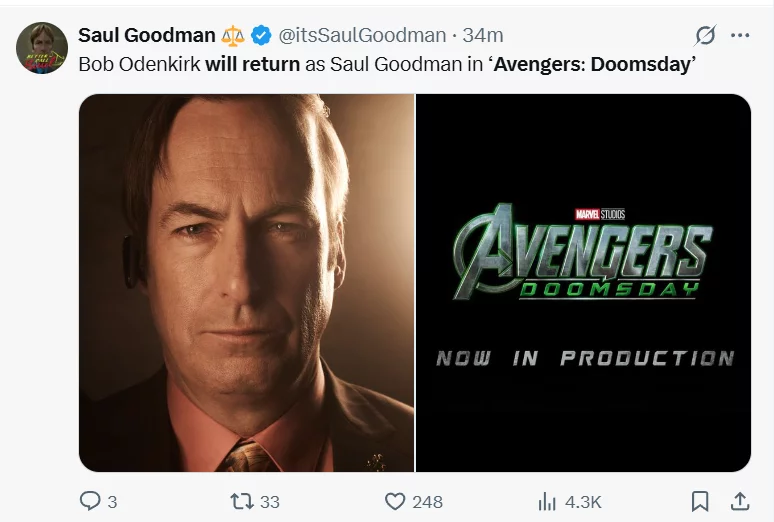The image size is (774, 522).
Task: Open the reply comment icon
Action: coord(90,501)
